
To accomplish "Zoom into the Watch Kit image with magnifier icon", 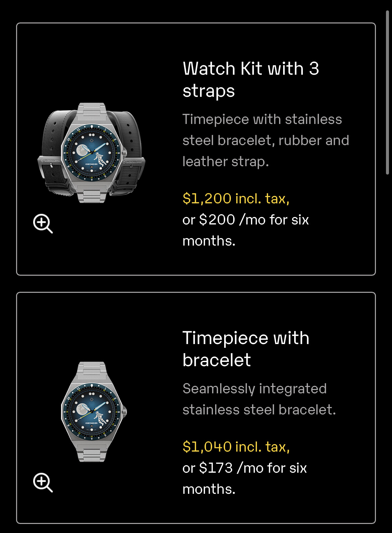I will click(x=43, y=223).
